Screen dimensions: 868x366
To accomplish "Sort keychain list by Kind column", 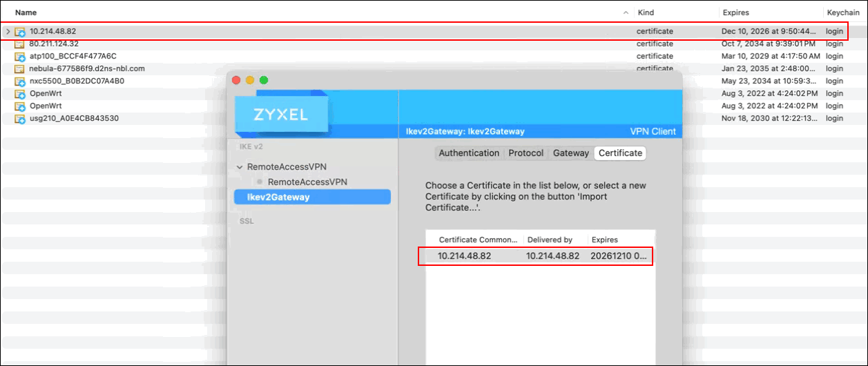I will point(646,12).
